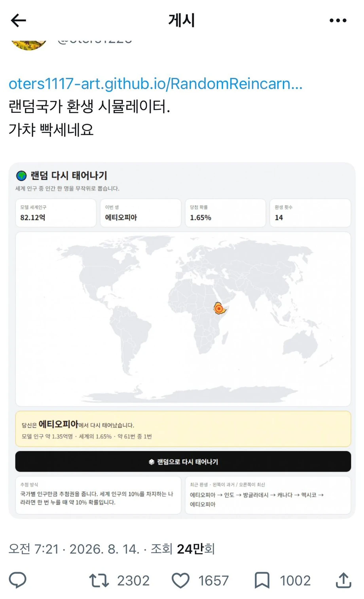Screen dimensions: 364x599
Task: Tap the 랜덤 다시 태어나기 globe title
Action: click(62, 175)
